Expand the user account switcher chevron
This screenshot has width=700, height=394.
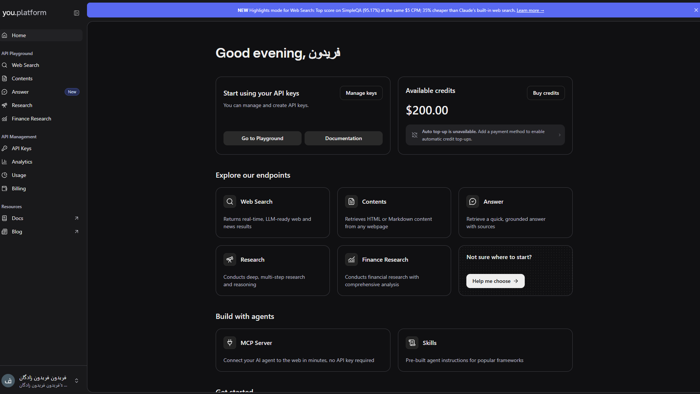(x=76, y=381)
